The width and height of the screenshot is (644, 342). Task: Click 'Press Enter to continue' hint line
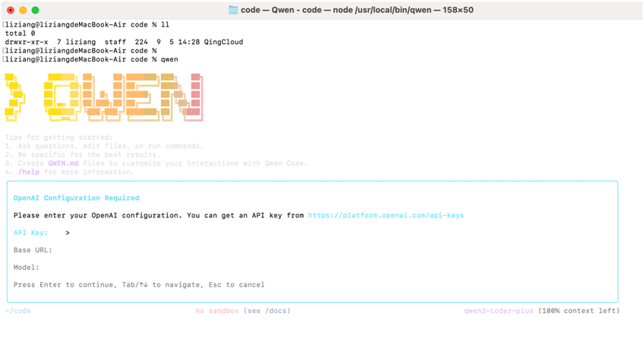139,284
